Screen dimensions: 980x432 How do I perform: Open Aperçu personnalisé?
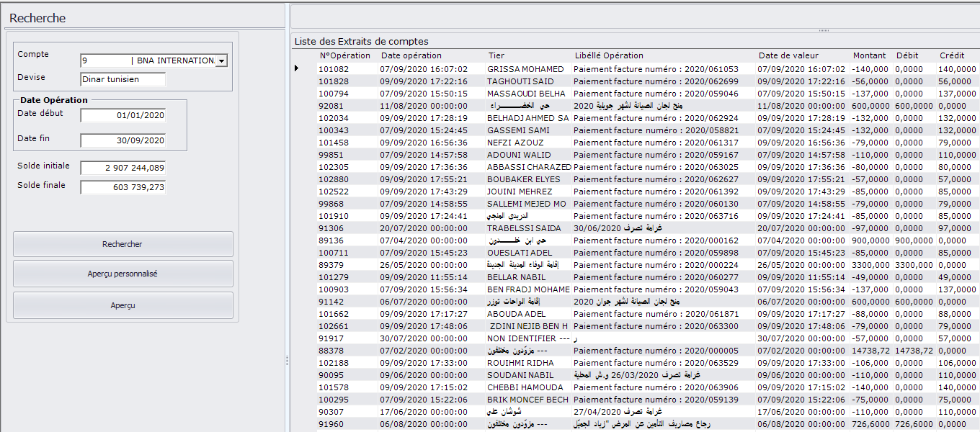[x=122, y=274]
